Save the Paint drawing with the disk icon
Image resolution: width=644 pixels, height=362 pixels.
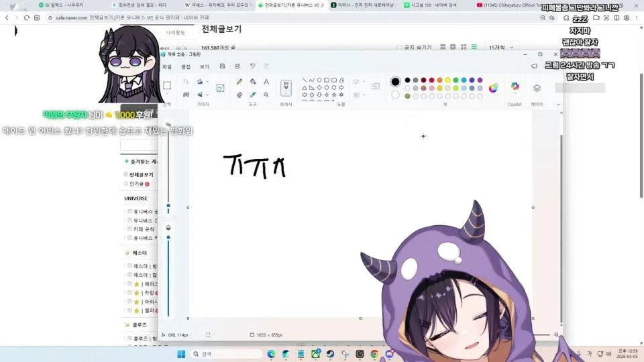click(222, 66)
